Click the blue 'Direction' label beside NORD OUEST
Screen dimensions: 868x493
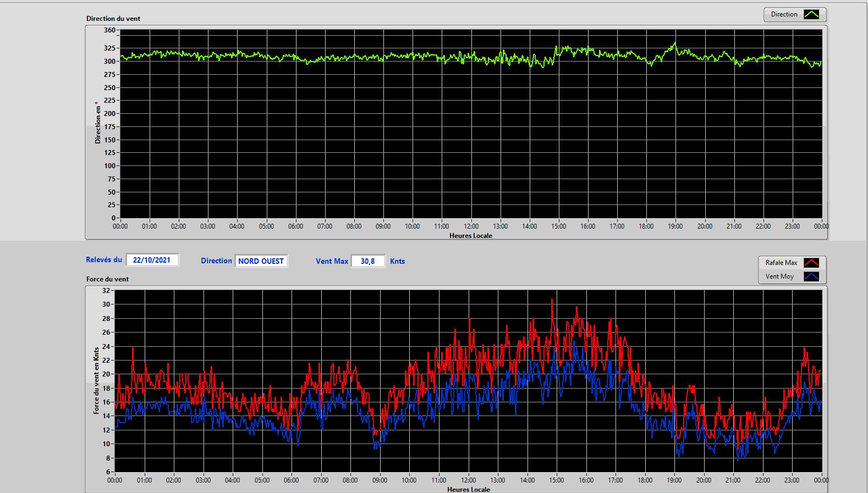pyautogui.click(x=216, y=261)
